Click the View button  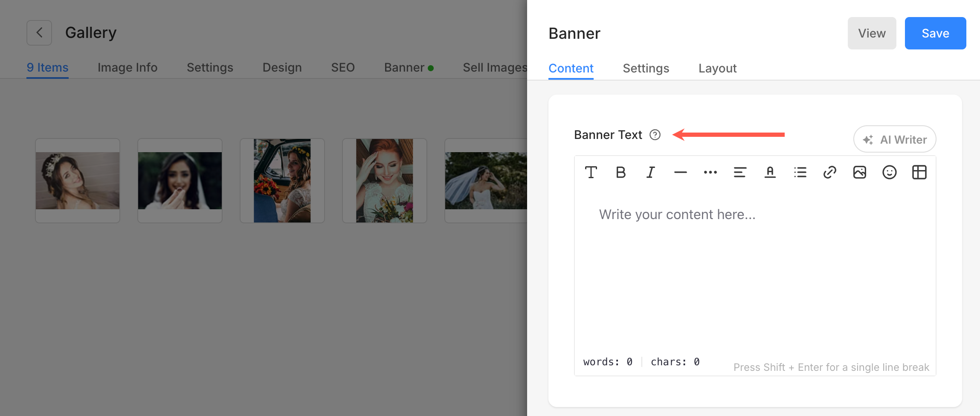(x=872, y=33)
